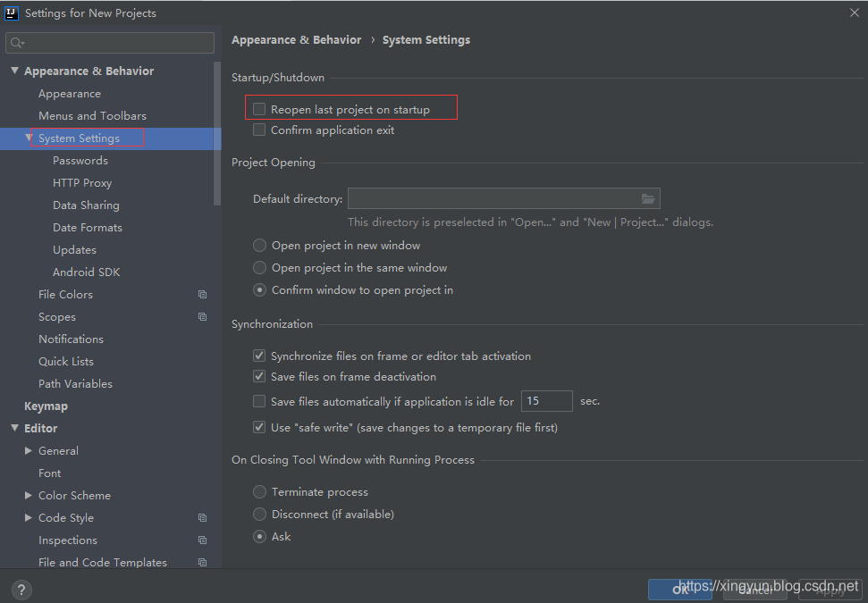The width and height of the screenshot is (868, 603).
Task: Open the Keymap settings page
Action: coord(46,406)
